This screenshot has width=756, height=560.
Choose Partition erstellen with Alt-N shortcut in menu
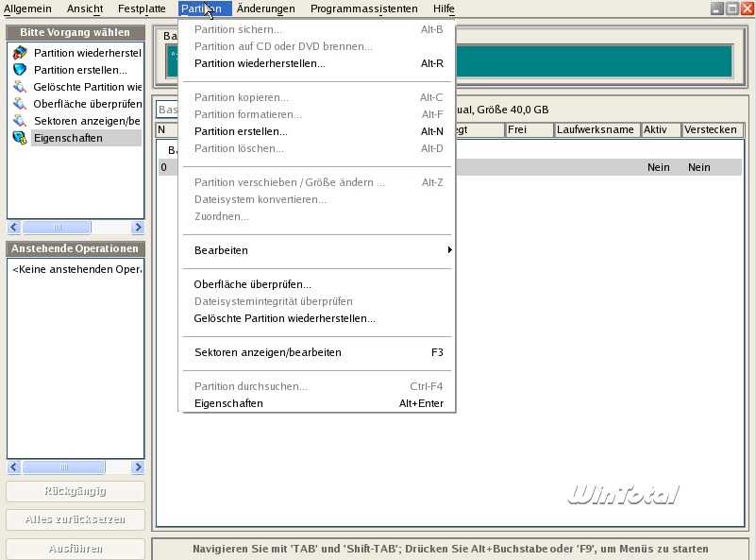pos(241,131)
